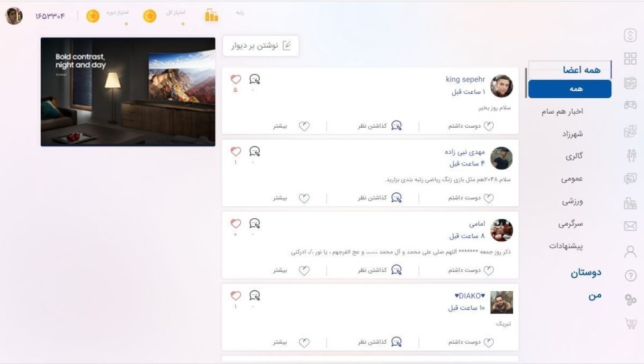
Task: Select the ورزشی category
Action: [572, 202]
